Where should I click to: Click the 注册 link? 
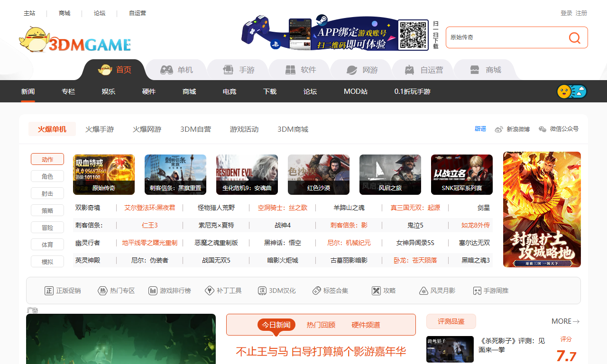coord(581,13)
